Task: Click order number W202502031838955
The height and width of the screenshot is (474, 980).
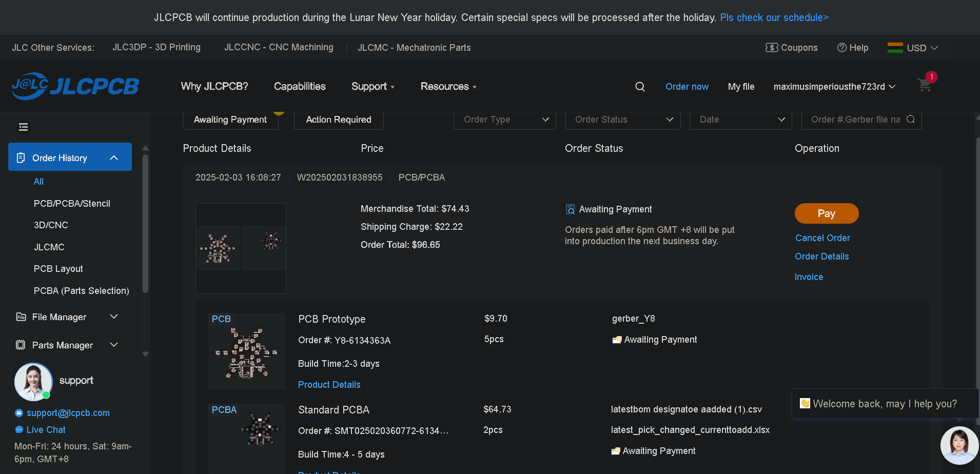Action: [340, 177]
